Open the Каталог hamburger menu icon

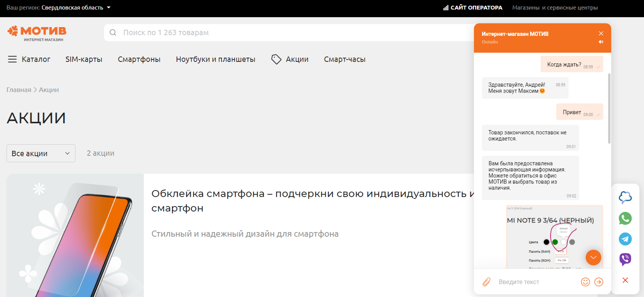(12, 59)
